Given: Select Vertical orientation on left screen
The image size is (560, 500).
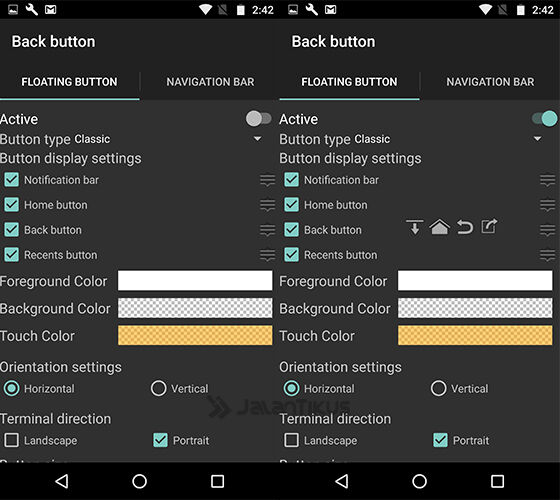Looking at the screenshot, I should click(159, 388).
